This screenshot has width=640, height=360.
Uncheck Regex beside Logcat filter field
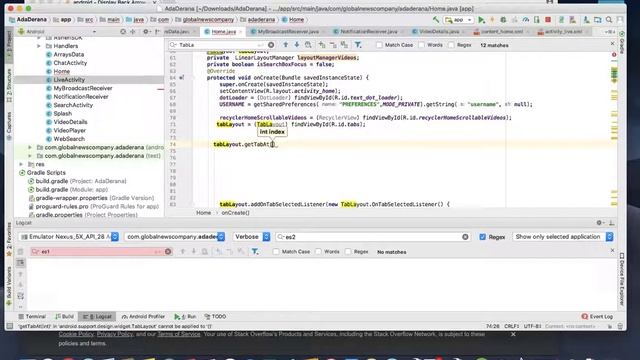coord(482,237)
